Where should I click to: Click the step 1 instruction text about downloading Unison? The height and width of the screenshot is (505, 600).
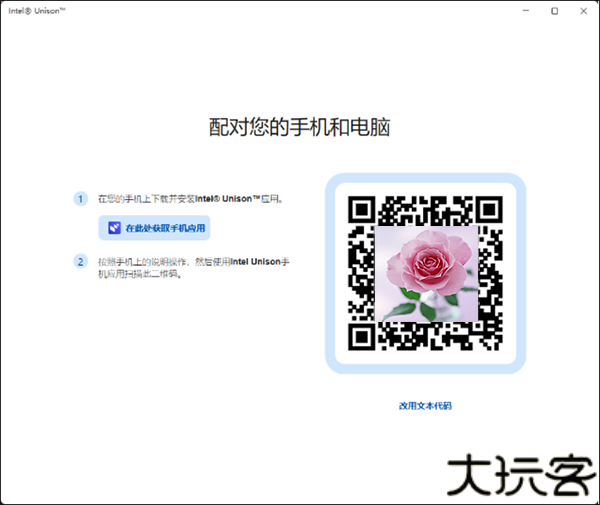pos(190,199)
